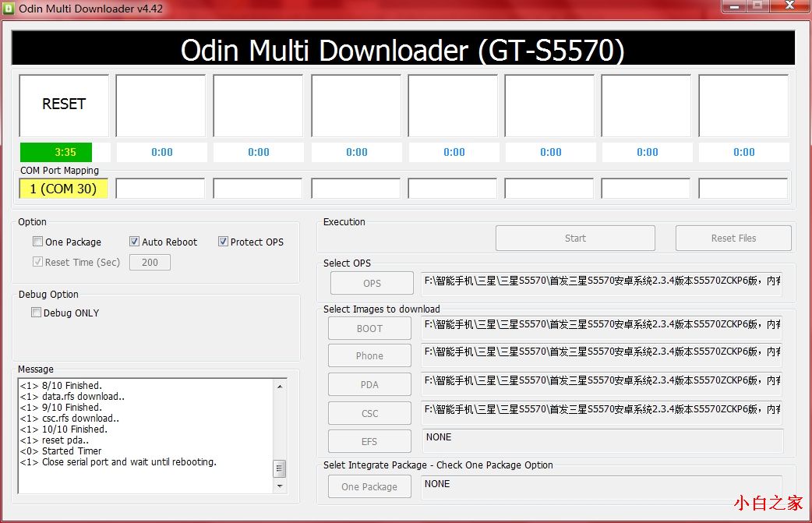Click the "Select Images to download" label
Viewport: 812px width, 523px height.
point(382,309)
